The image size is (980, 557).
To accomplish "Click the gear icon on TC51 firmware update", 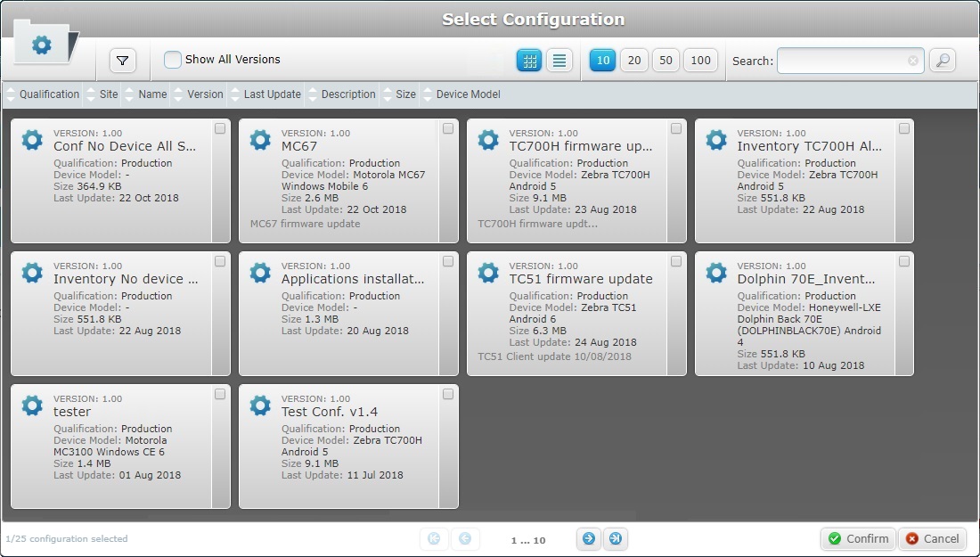I will tap(488, 273).
